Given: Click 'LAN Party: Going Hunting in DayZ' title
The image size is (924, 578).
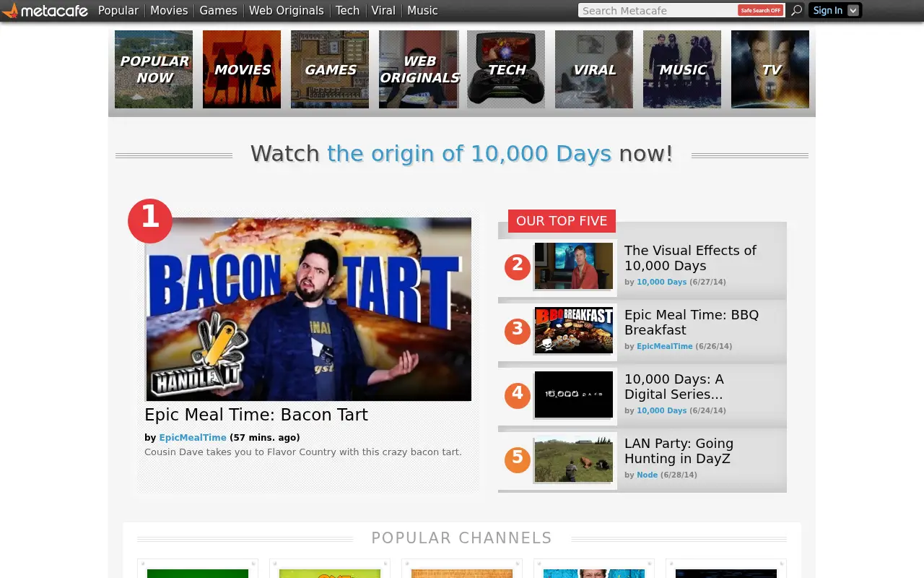Looking at the screenshot, I should (679, 451).
